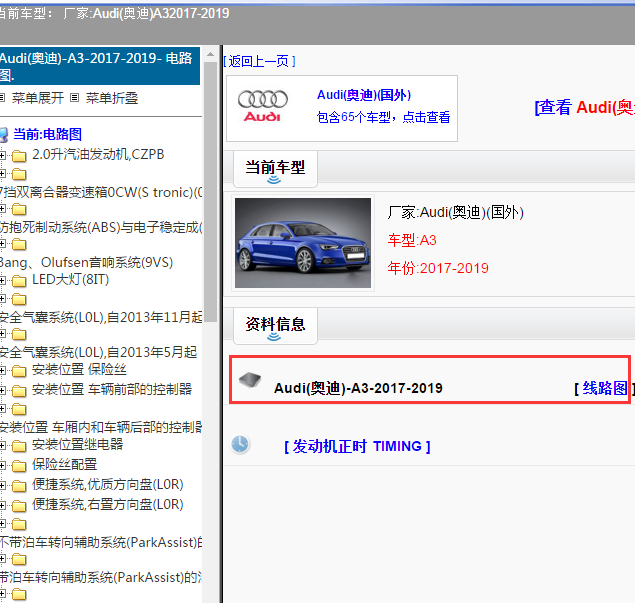Click folder icon above 不带泊车转向辅助系统
Screen dimensions: 635x603
coord(19,524)
